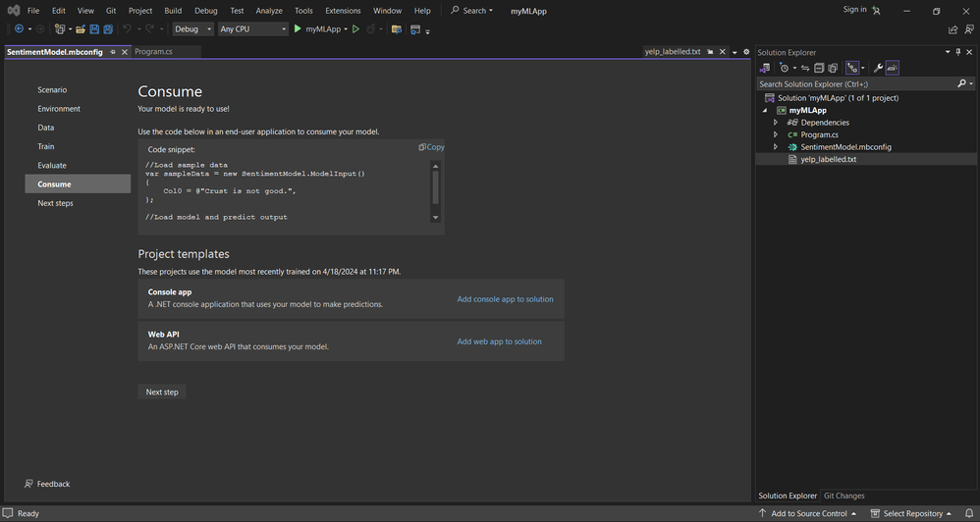
Task: Click Add to Source Control
Action: pyautogui.click(x=807, y=513)
